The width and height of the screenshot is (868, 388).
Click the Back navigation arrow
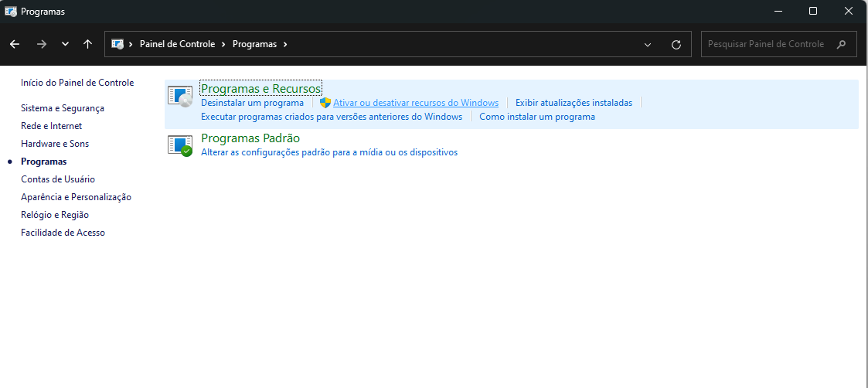15,44
